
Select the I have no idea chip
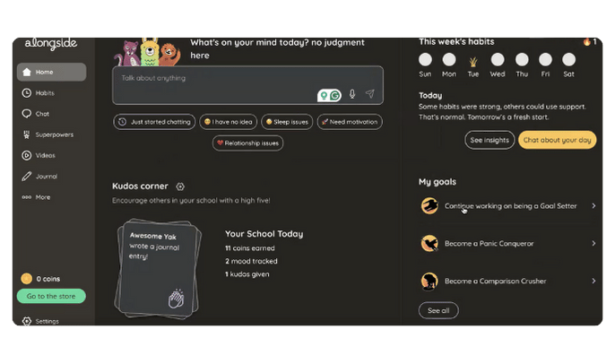(229, 122)
